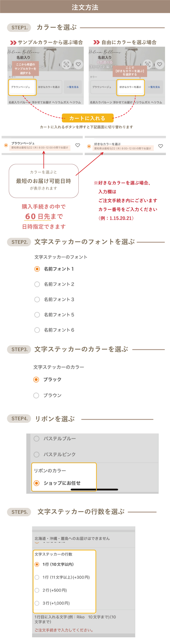Image resolution: width=170 pixels, height=644 pixels.
Task: Click 一覧を見る link in right image
Action: click(x=154, y=87)
